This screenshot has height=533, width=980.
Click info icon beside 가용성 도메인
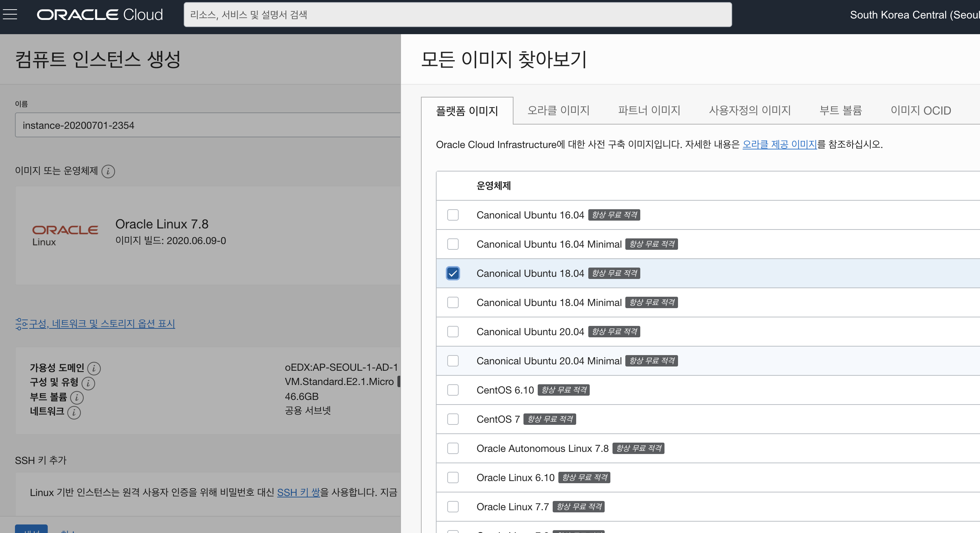(94, 368)
